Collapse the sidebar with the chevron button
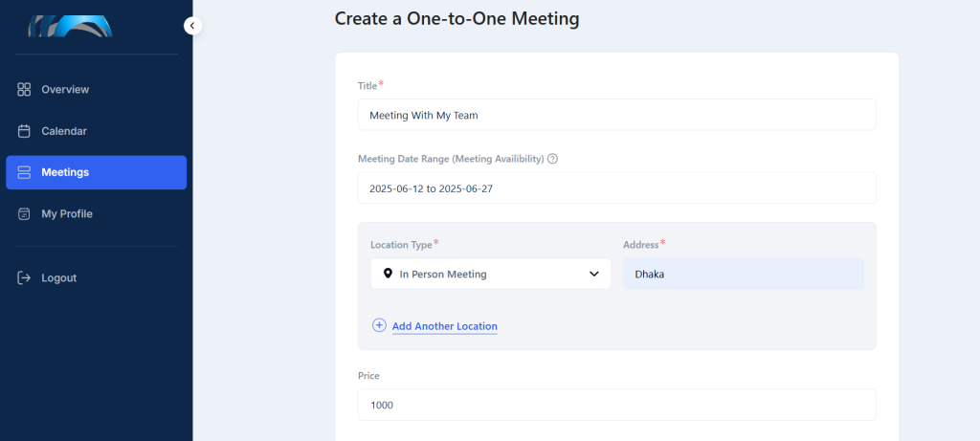980x441 pixels. point(192,26)
